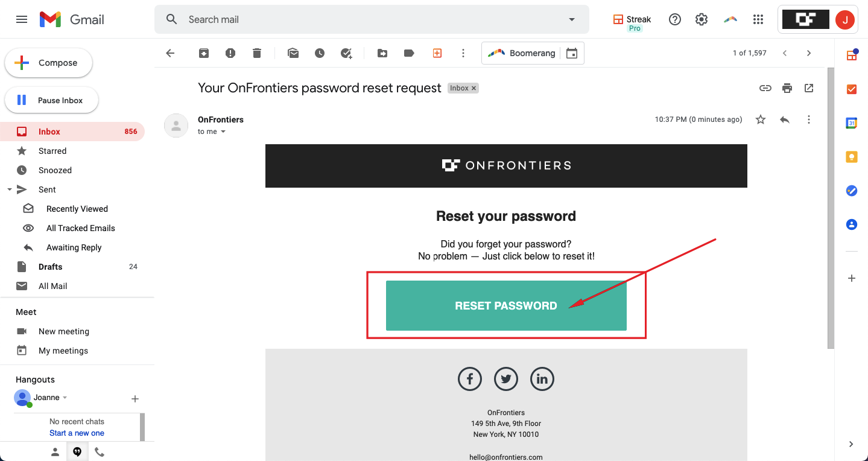Collapse the Sent folder tree arrow

click(x=9, y=189)
